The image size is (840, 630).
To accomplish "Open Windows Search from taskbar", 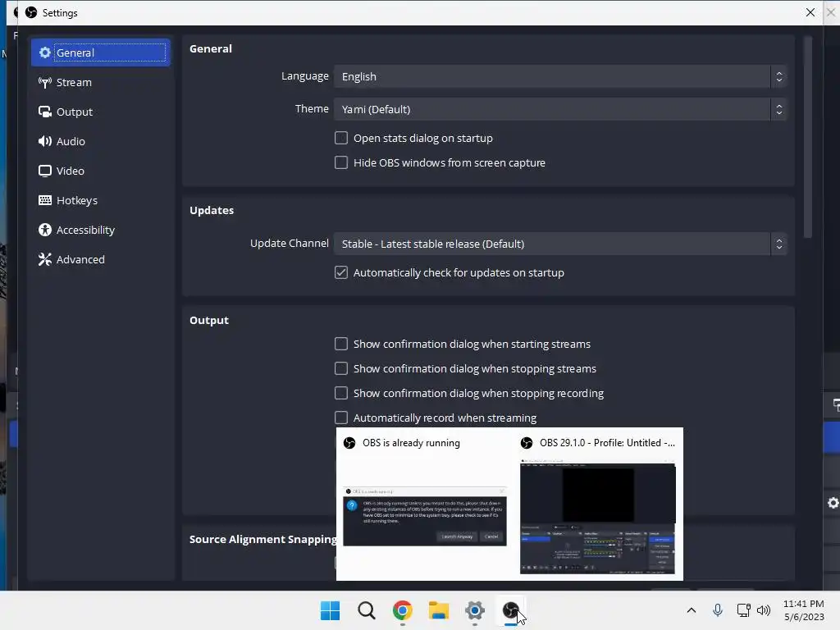I will tap(367, 610).
